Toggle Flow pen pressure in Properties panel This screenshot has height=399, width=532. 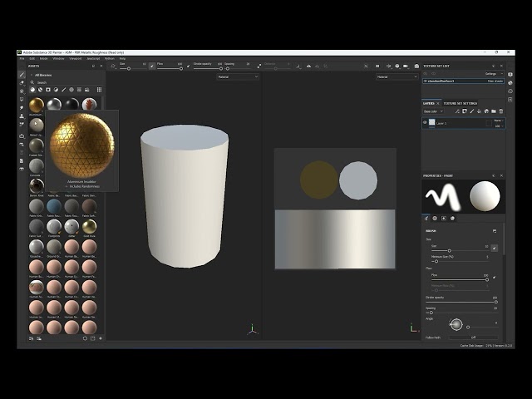pyautogui.click(x=495, y=278)
